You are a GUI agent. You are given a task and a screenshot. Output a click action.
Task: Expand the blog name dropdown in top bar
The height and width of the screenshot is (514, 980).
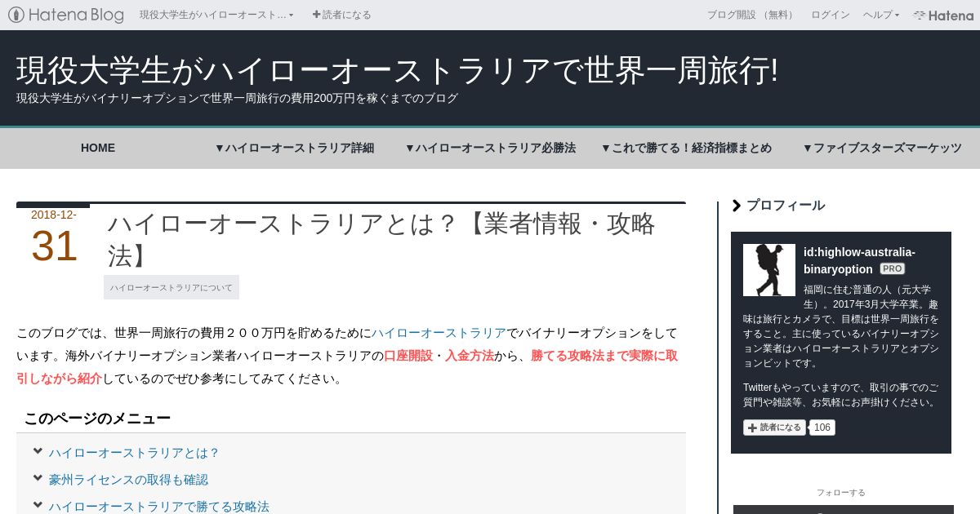216,15
